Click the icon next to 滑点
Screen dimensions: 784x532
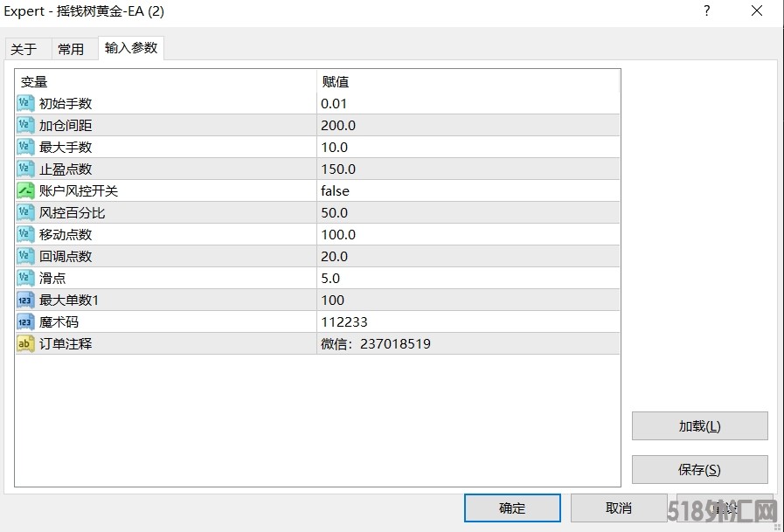[25, 278]
